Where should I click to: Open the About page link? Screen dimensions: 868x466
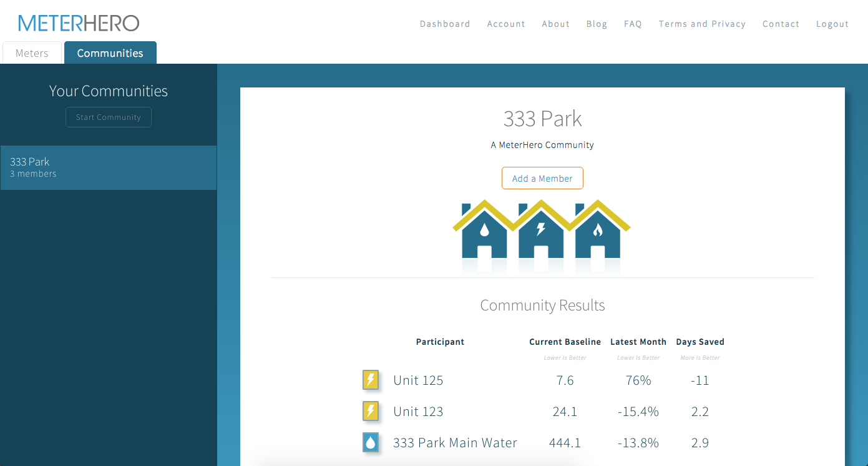(555, 24)
